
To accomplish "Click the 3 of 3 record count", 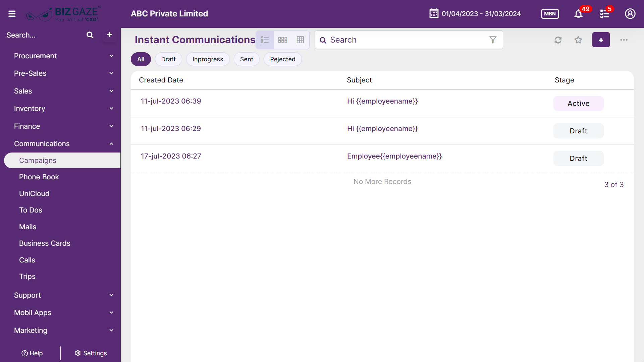I will tap(614, 184).
